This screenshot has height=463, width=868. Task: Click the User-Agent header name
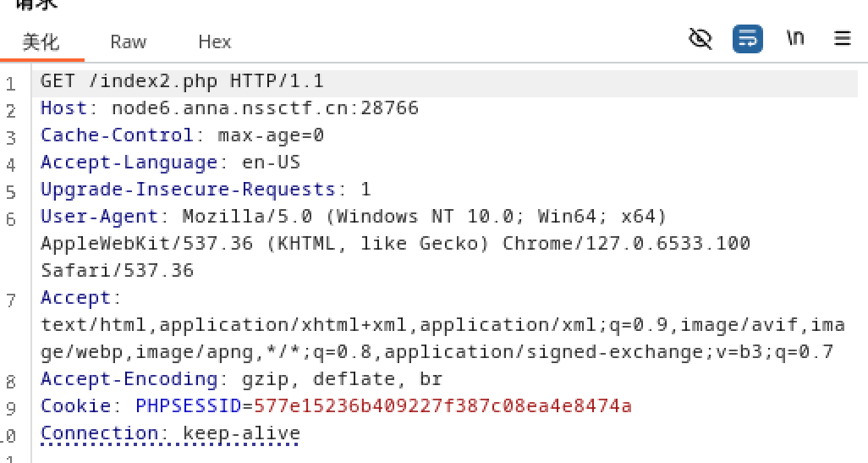(x=99, y=217)
